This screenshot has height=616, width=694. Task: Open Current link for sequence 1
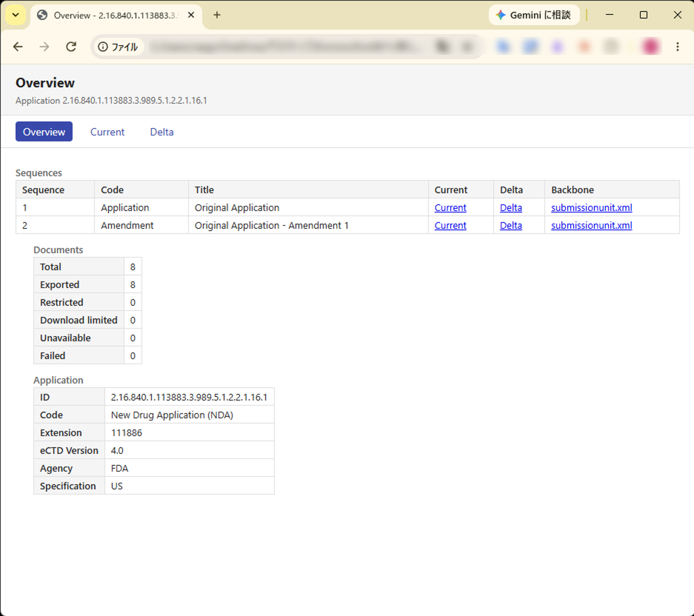[450, 208]
